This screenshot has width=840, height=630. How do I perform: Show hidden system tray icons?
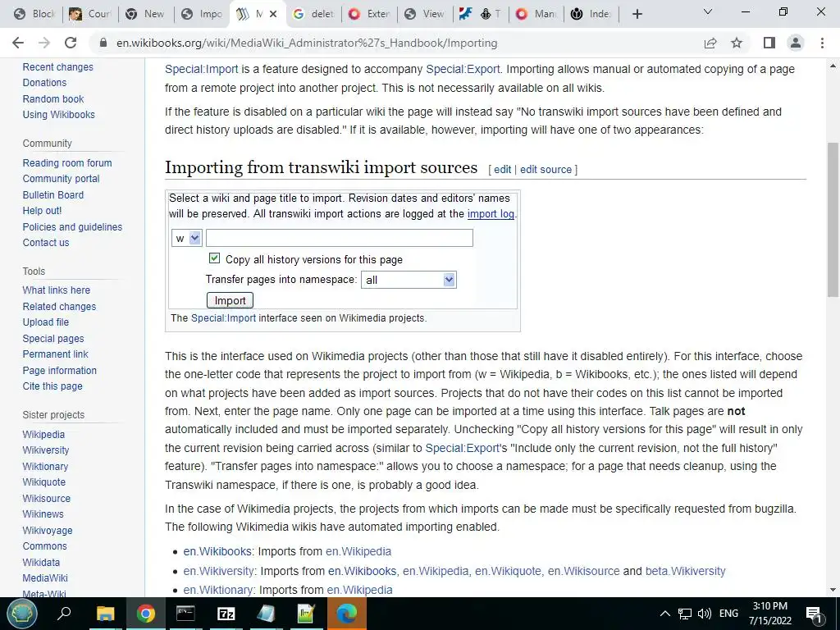pyautogui.click(x=664, y=614)
